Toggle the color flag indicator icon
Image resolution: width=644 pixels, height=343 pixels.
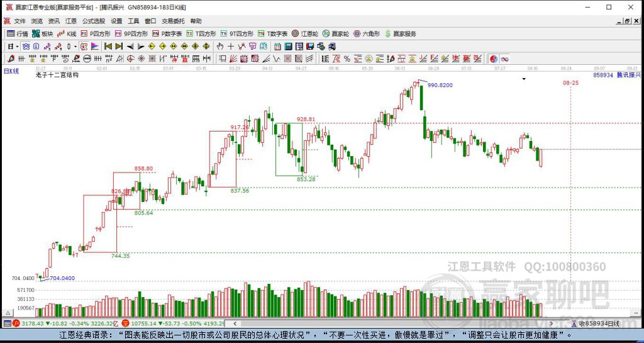(95, 47)
